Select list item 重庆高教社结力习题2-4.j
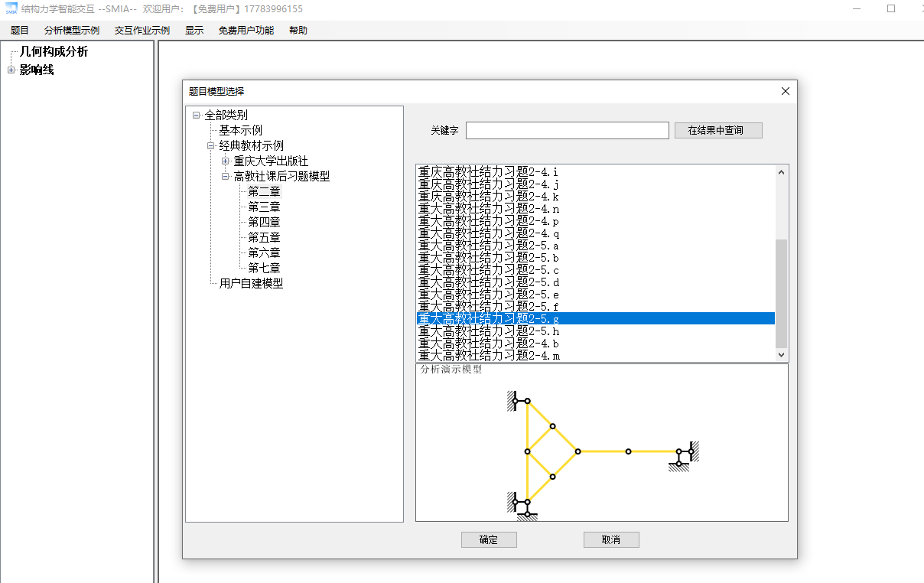The image size is (924, 583). click(x=595, y=184)
